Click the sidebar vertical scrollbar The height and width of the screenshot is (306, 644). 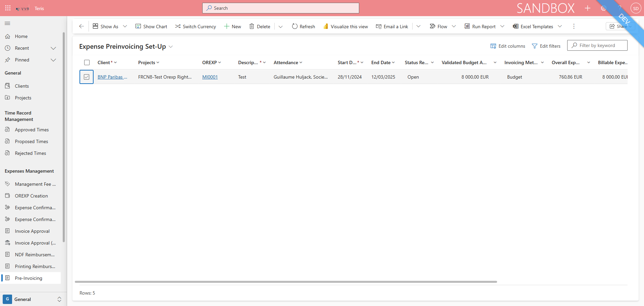tap(64, 137)
